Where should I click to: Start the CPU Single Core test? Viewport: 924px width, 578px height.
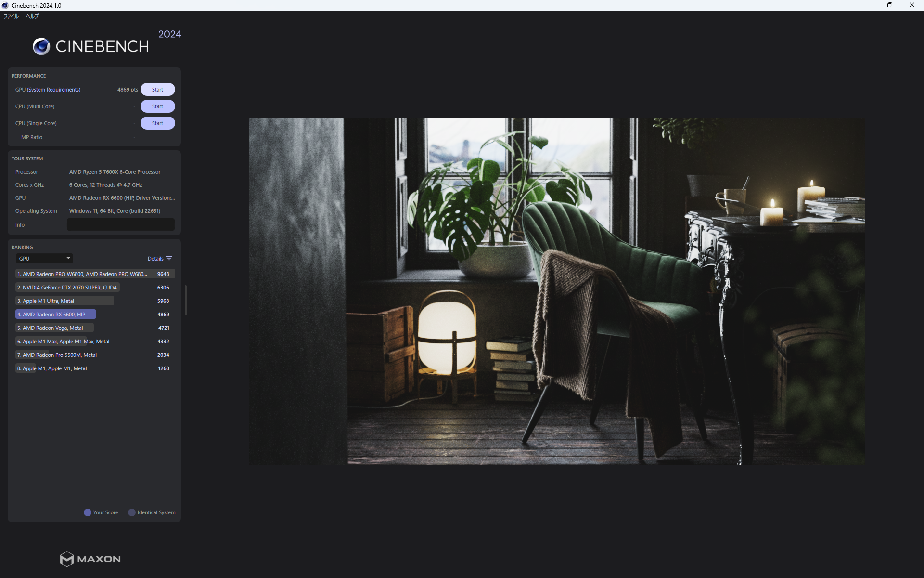pyautogui.click(x=157, y=123)
